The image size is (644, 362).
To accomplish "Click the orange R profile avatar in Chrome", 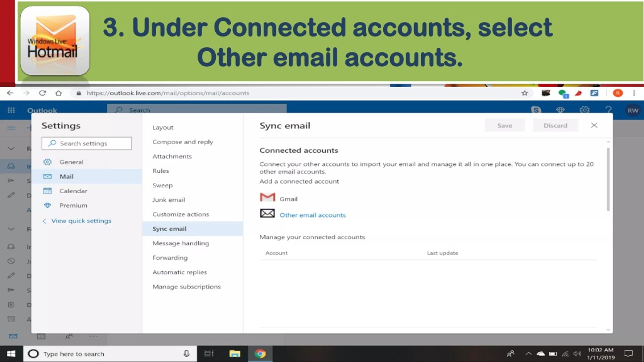I will tap(618, 93).
